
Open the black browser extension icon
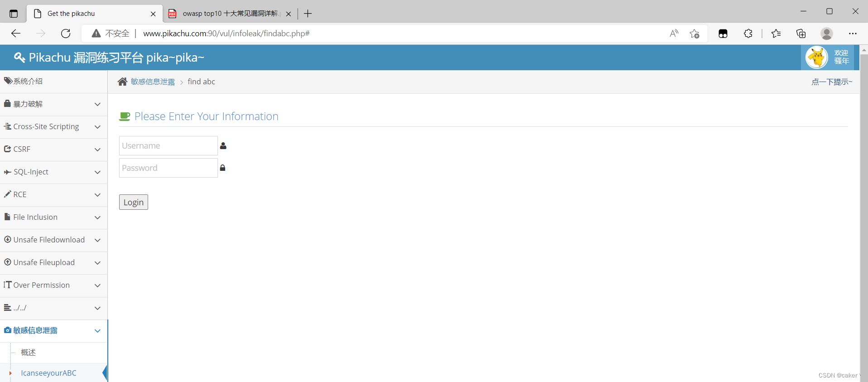click(723, 34)
